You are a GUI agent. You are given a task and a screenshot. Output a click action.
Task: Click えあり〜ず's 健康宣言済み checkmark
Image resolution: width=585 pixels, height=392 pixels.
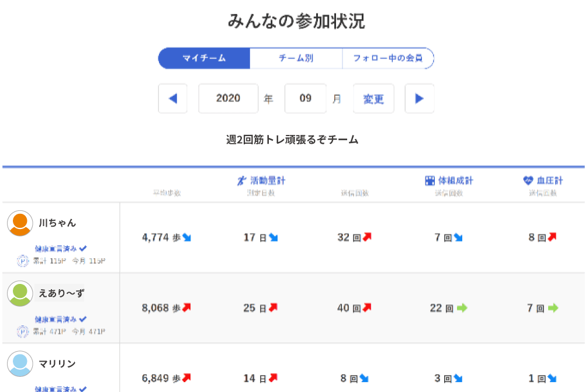83,319
